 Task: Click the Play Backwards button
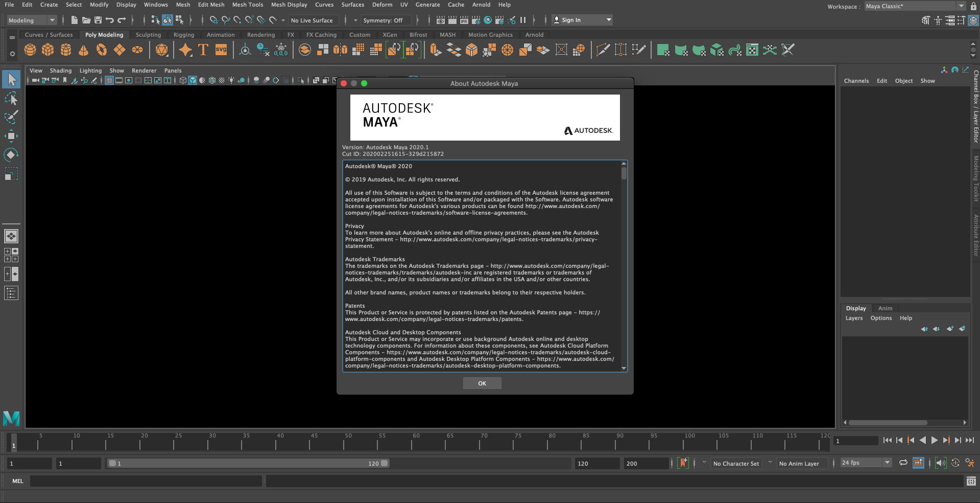tap(922, 440)
